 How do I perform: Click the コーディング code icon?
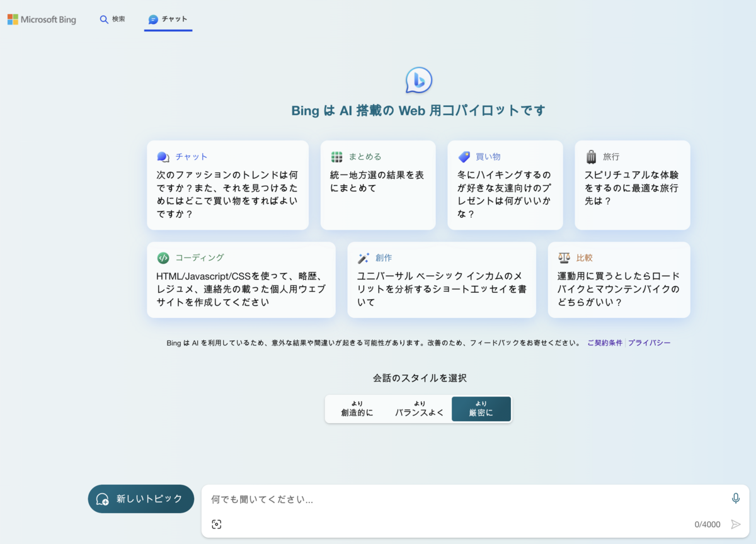click(163, 258)
